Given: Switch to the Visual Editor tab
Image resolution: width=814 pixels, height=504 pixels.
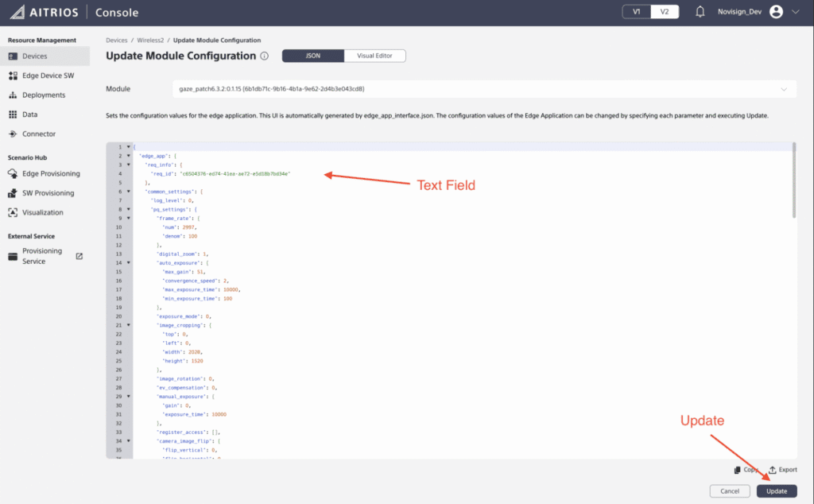Looking at the screenshot, I should [x=374, y=56].
